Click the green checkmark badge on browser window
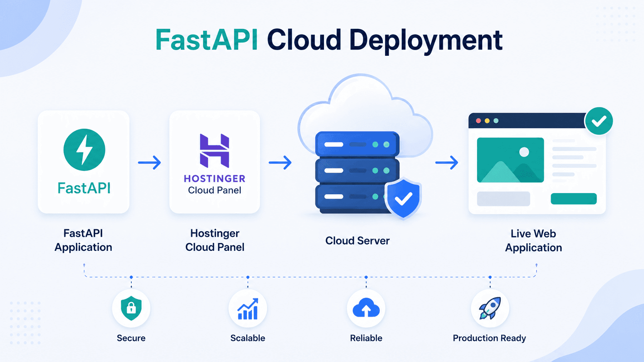 point(599,121)
